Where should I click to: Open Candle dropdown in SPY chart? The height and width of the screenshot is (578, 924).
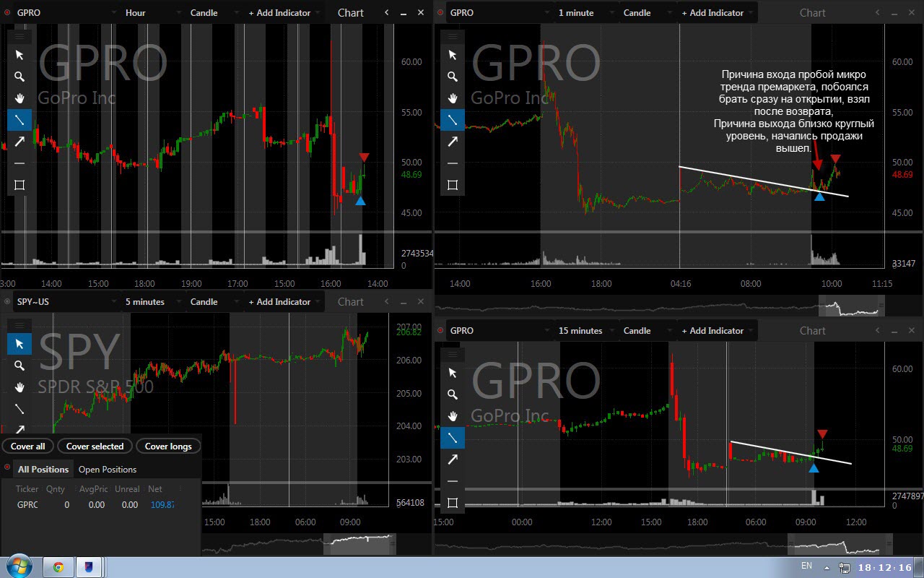pyautogui.click(x=214, y=302)
